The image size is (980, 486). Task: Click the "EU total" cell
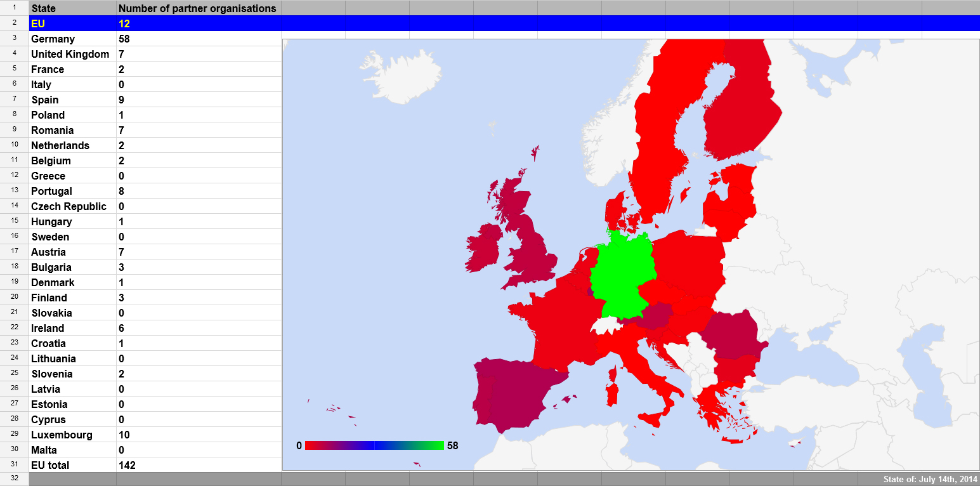[x=72, y=465]
